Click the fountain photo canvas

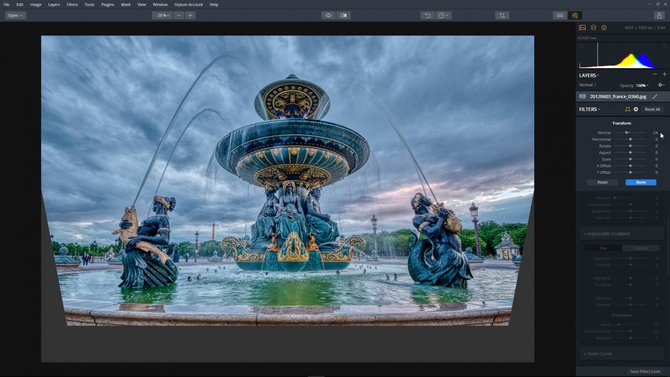pos(287,199)
